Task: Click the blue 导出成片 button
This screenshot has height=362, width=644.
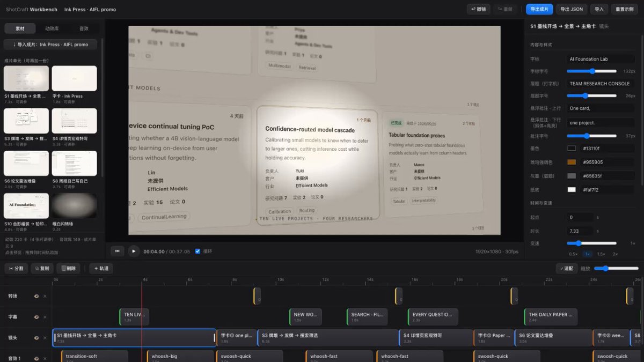Action: point(539,9)
